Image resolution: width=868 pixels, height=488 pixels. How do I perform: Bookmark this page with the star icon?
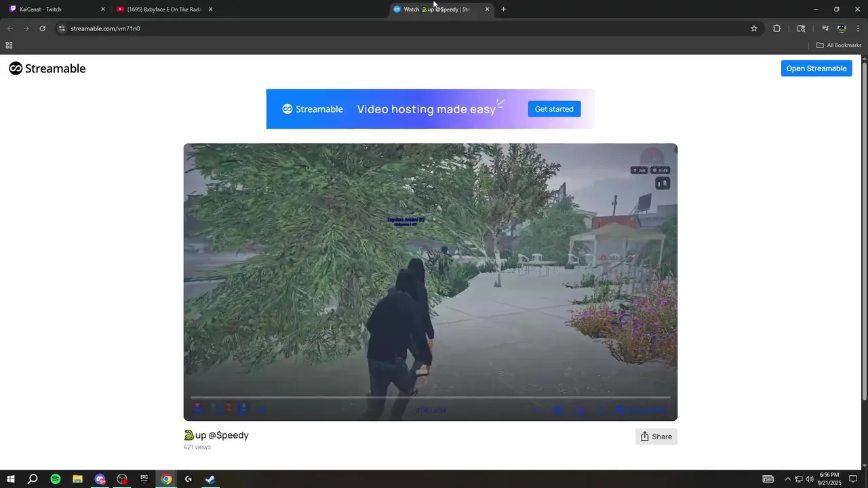[754, 28]
